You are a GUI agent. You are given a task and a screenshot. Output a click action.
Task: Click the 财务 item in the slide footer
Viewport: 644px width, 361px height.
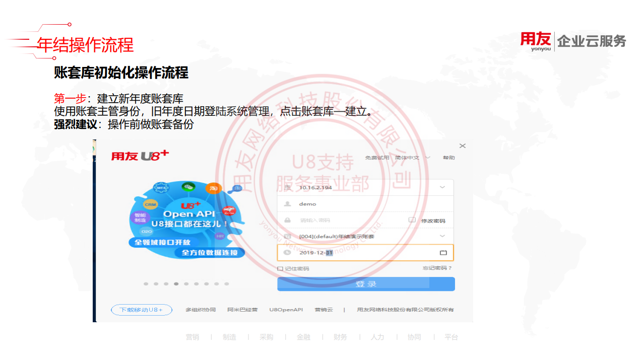tap(340, 337)
